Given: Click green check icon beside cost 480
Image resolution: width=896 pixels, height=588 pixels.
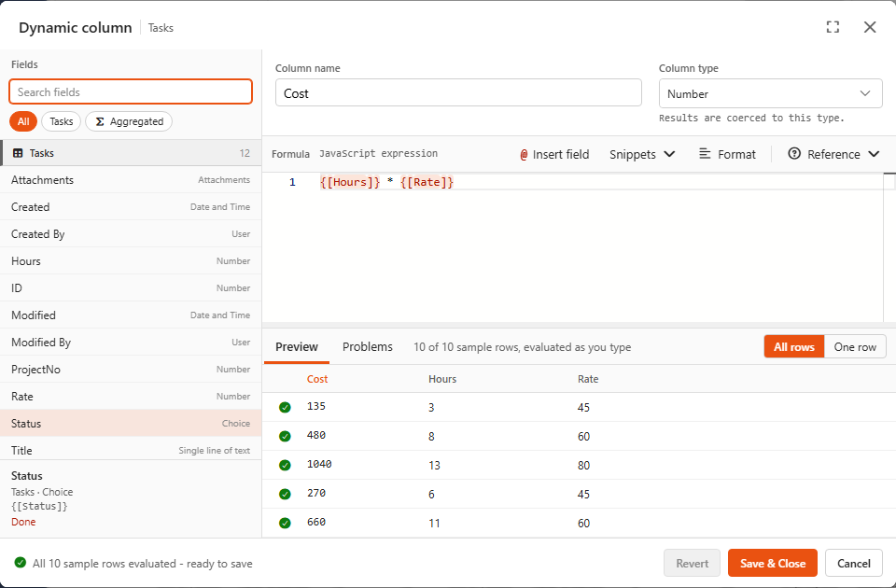Looking at the screenshot, I should click(285, 437).
